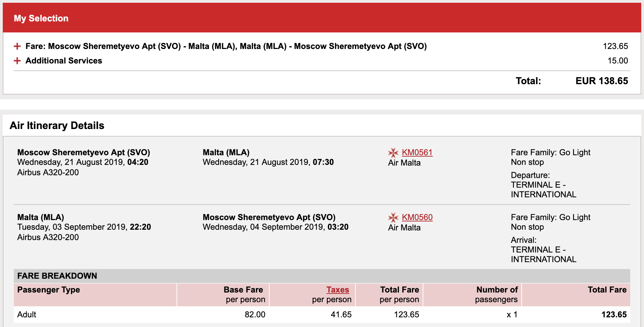Click Air Malta logo beside KM0560
The image size is (644, 327).
(393, 217)
